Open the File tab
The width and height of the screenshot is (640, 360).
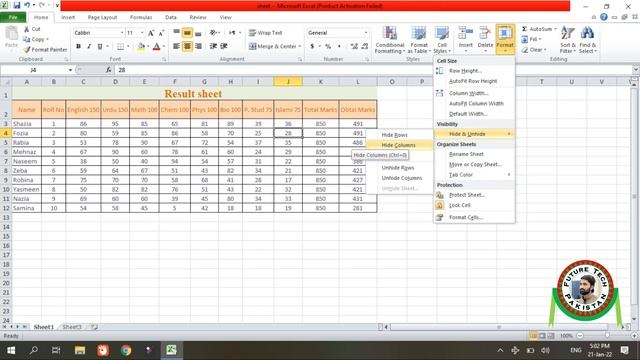pyautogui.click(x=13, y=17)
